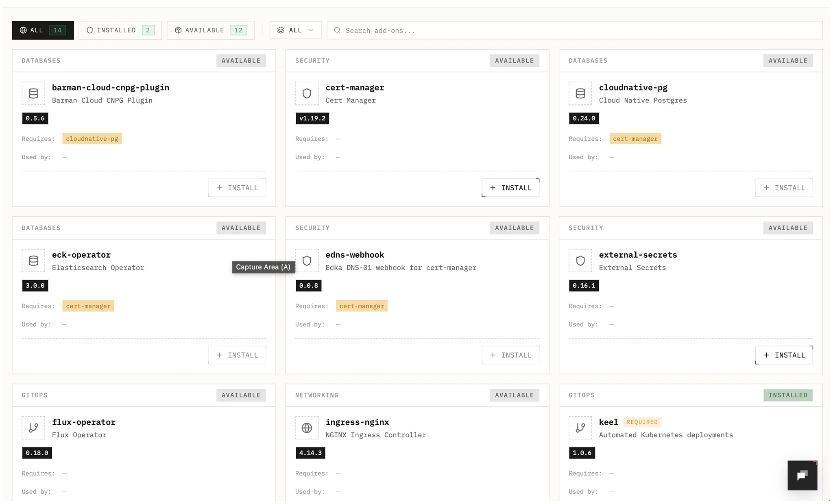Click the external-secrets shield icon
The height and width of the screenshot is (504, 833).
click(580, 261)
